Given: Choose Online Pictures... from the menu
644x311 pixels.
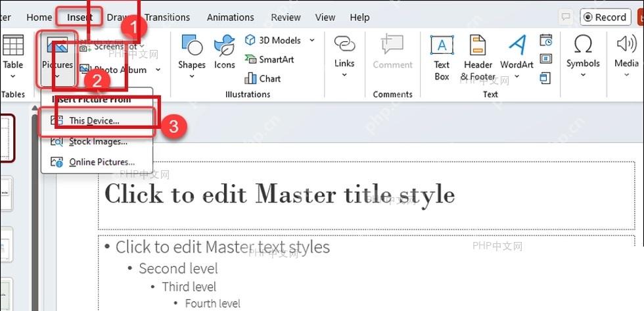Looking at the screenshot, I should [x=97, y=162].
